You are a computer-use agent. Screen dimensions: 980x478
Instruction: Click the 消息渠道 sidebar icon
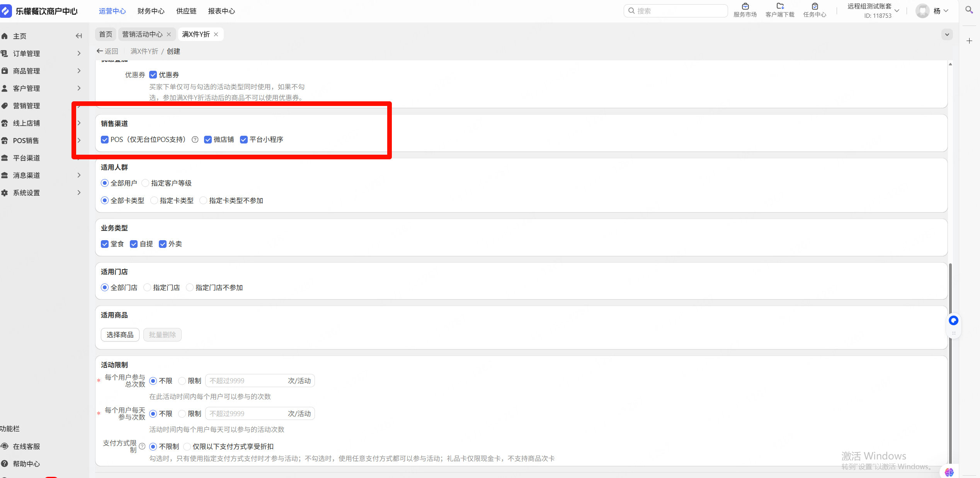(5, 175)
